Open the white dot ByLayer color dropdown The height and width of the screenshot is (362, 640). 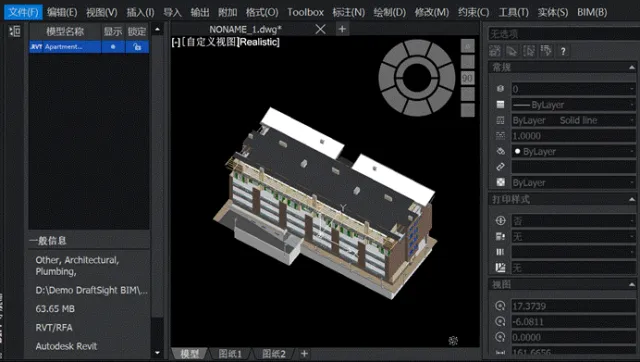coord(573,151)
